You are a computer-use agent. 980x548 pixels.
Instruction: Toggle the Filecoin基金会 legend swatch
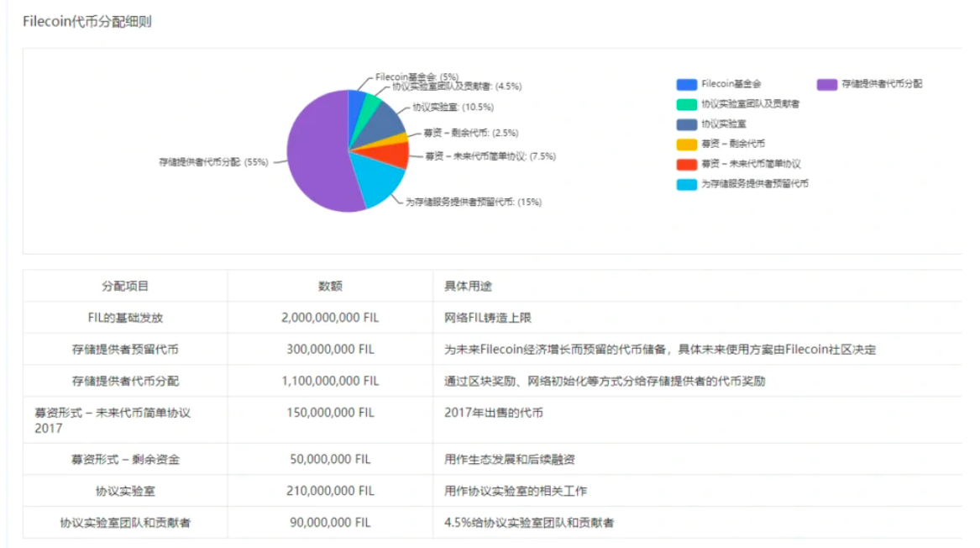point(686,84)
